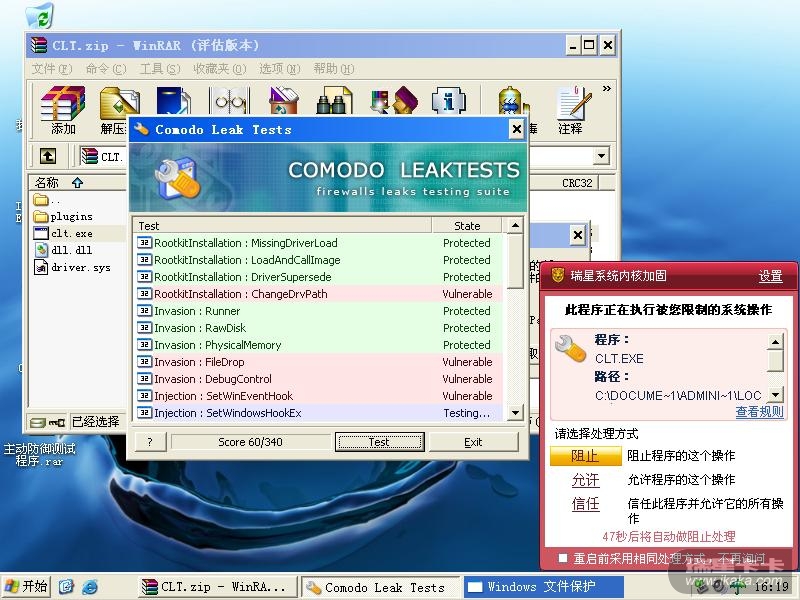
Task: Toggle 重启前采用相同处理方式 checkbox
Action: coord(563,558)
